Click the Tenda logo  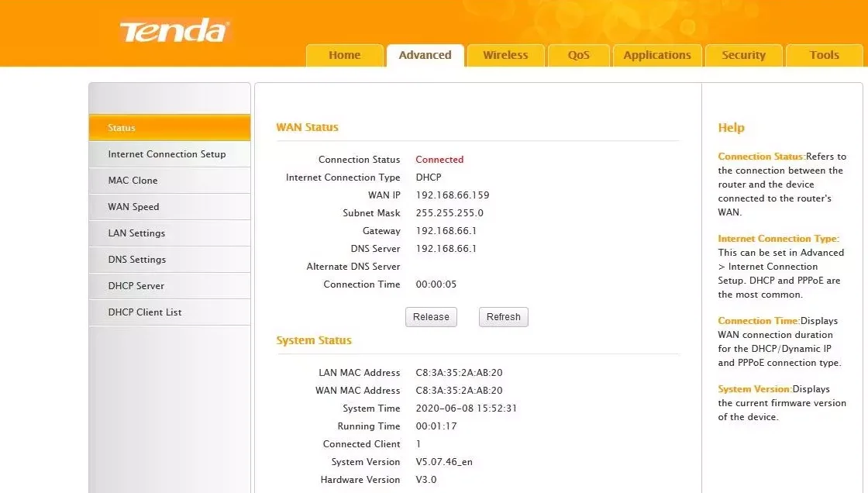pyautogui.click(x=174, y=31)
